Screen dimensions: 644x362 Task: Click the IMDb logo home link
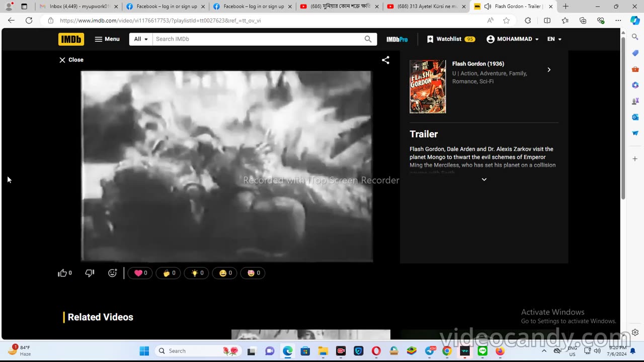click(x=71, y=39)
